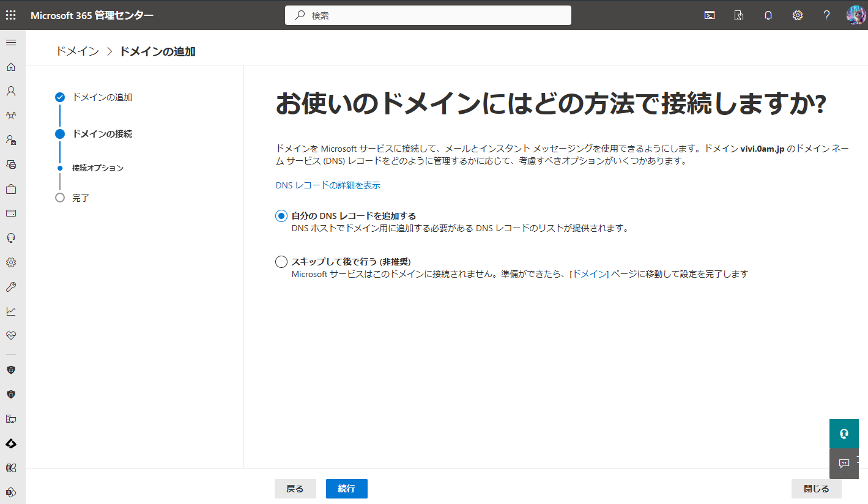Select add your own DNS records option
Image resolution: width=868 pixels, height=504 pixels.
281,216
